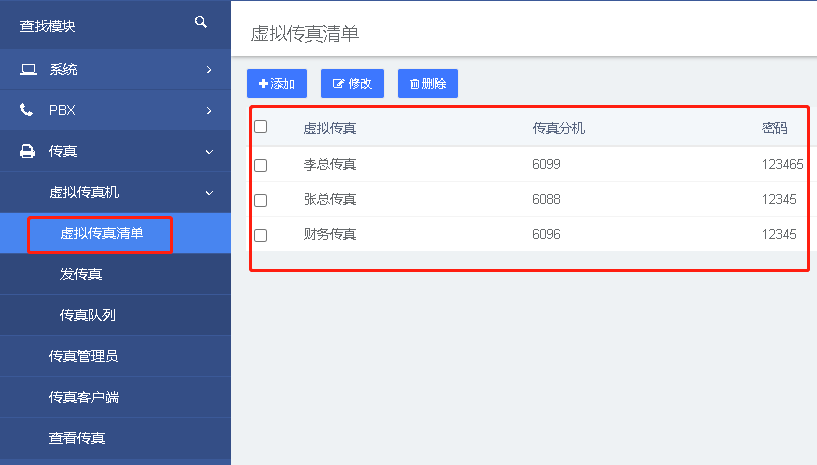817x465 pixels.
Task: Collapse the 传真 menu chevron
Action: pyautogui.click(x=209, y=152)
